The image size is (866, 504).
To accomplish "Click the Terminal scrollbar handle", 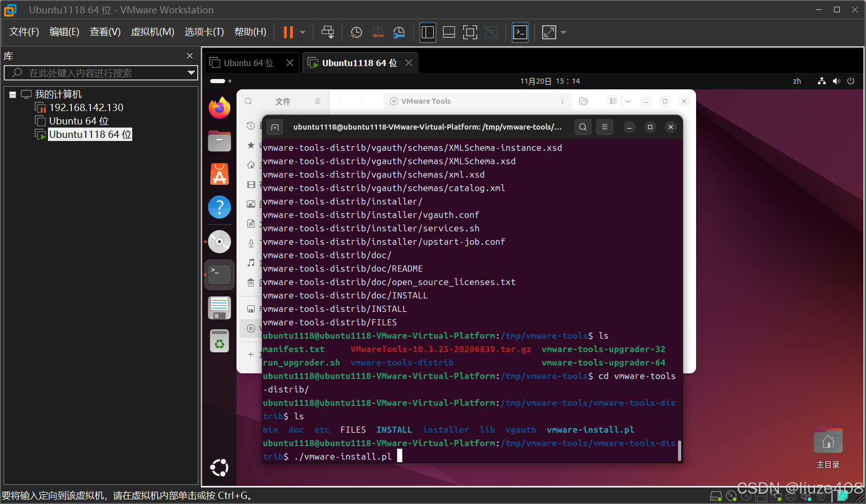I will (x=679, y=451).
